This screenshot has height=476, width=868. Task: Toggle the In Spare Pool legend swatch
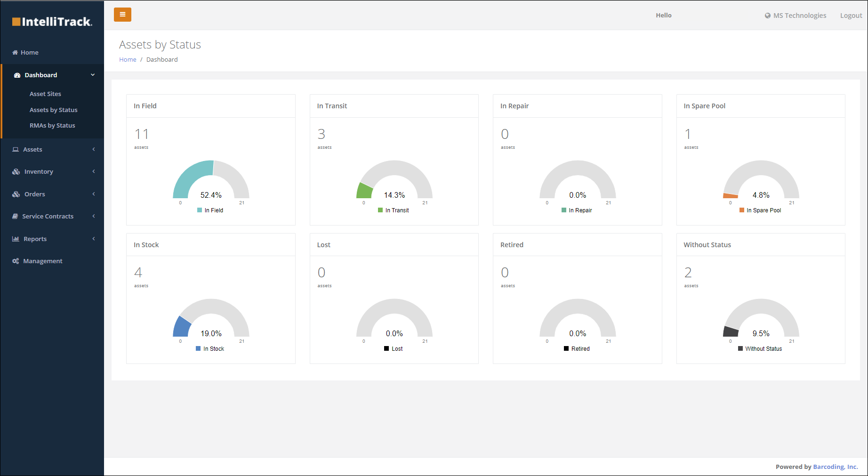[x=742, y=210]
